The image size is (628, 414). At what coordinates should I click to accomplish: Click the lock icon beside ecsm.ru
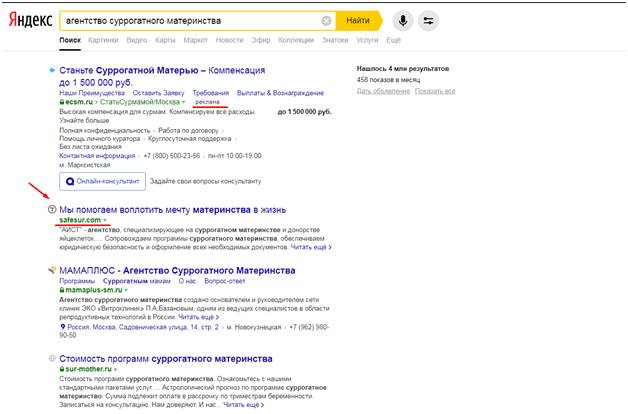tap(62, 102)
